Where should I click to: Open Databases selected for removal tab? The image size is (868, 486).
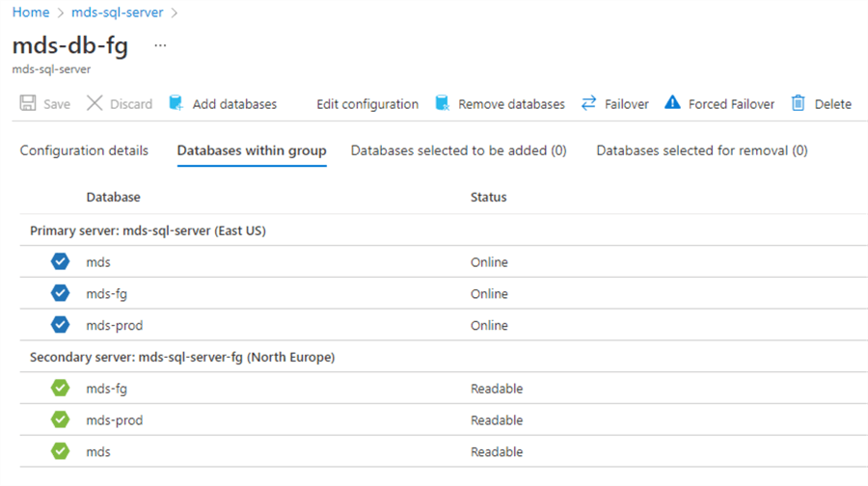coord(701,150)
